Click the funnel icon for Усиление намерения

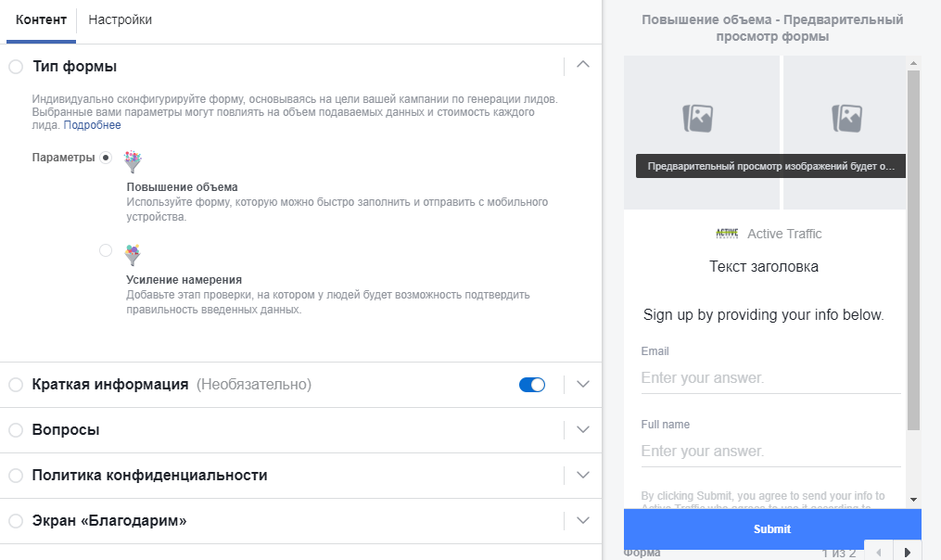134,254
